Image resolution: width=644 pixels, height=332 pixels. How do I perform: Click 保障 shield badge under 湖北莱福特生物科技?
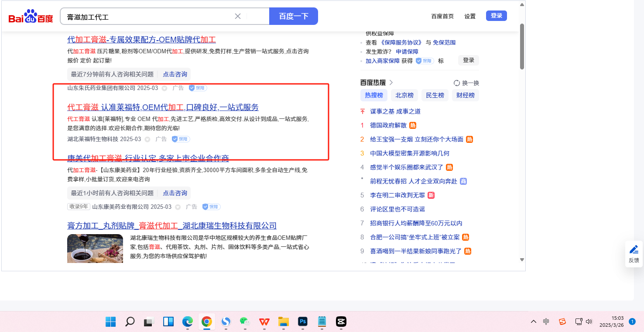pos(181,139)
